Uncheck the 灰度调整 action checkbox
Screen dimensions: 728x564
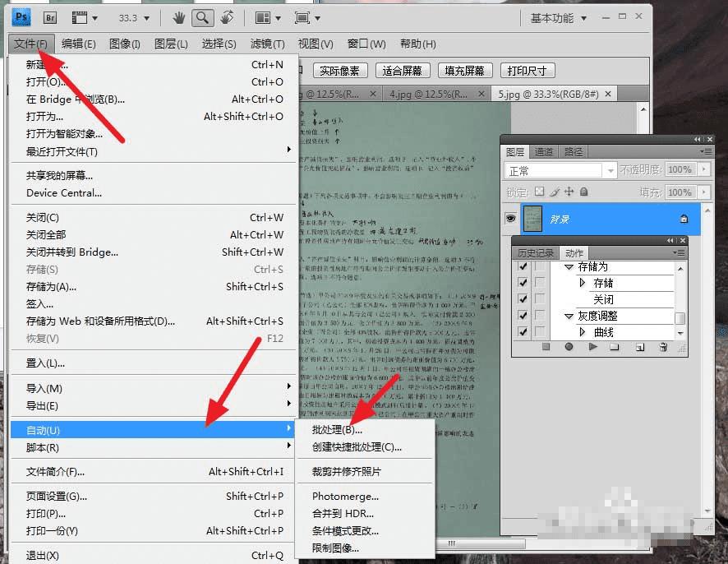pyautogui.click(x=523, y=316)
